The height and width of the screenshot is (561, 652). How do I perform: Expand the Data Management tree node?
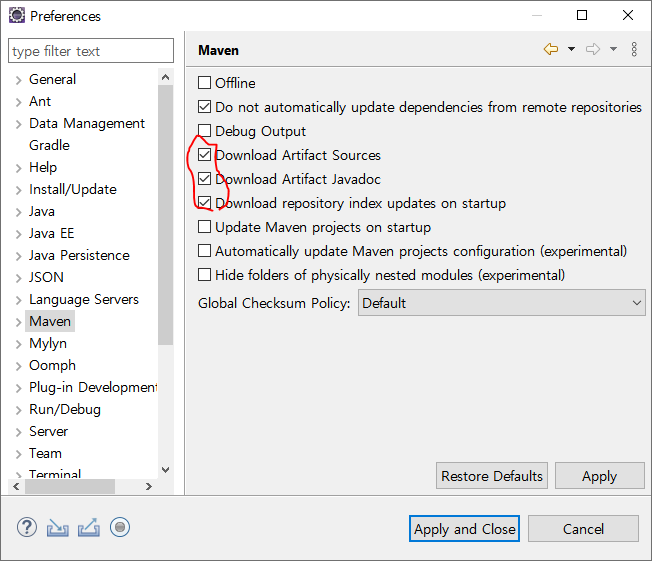click(18, 124)
